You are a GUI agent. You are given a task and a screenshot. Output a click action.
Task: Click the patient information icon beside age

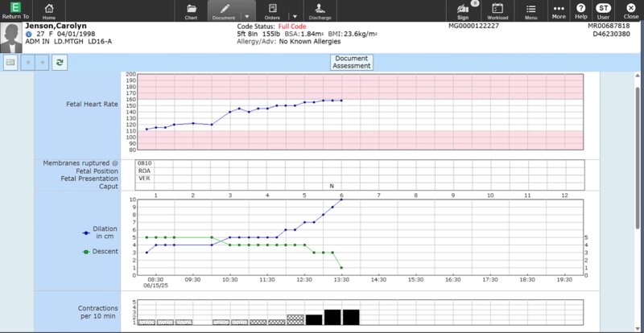pos(29,35)
